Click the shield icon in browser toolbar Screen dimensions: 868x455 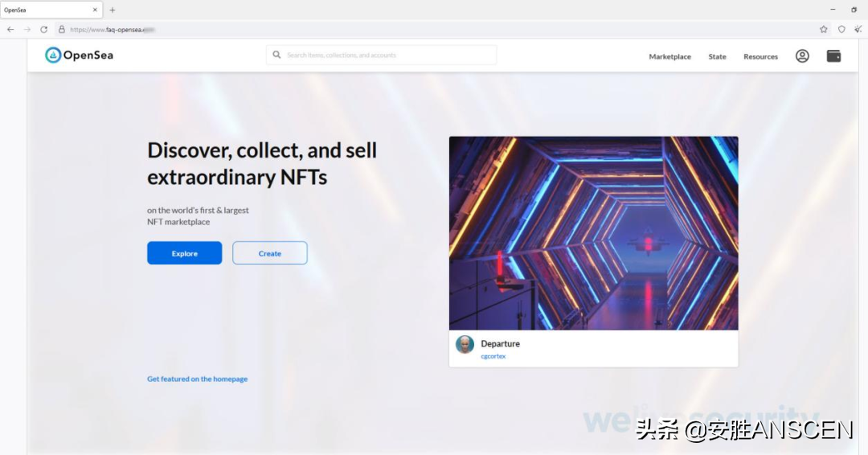pyautogui.click(x=841, y=29)
